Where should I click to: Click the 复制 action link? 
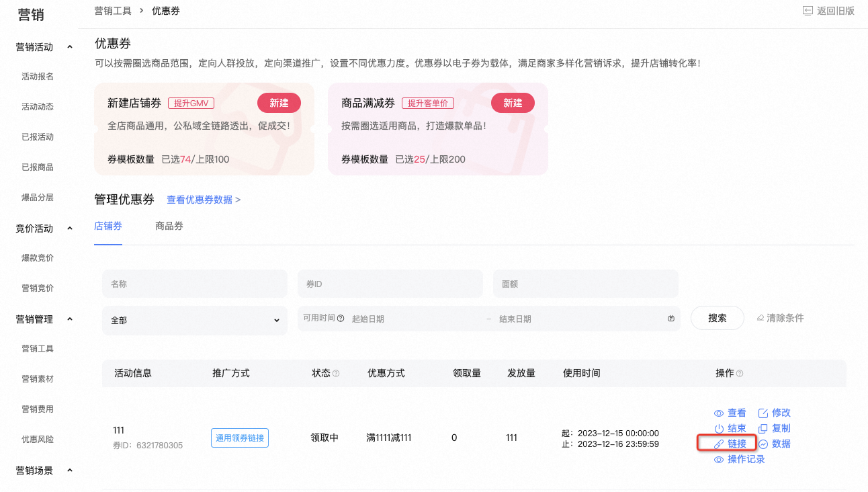point(781,429)
